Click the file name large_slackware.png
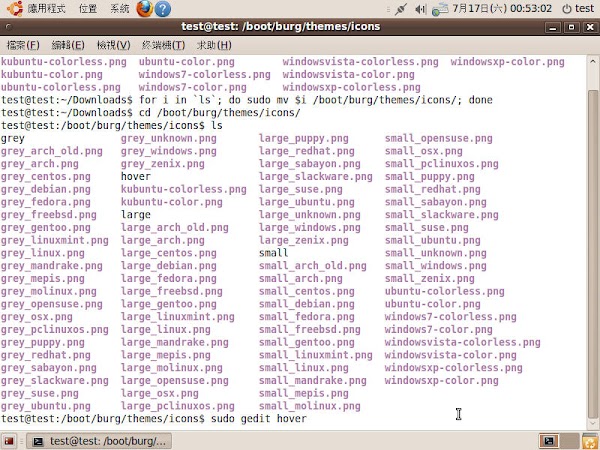This screenshot has height=450, width=600. [316, 176]
